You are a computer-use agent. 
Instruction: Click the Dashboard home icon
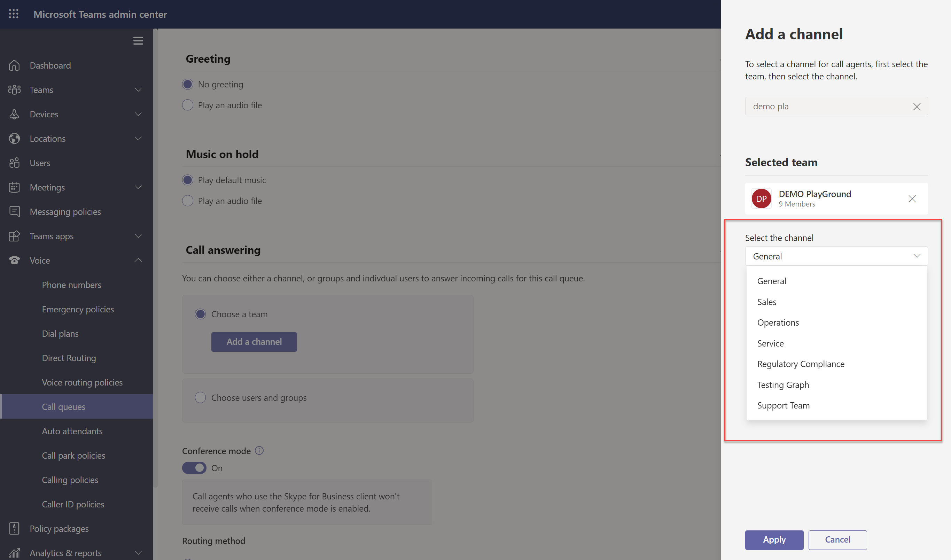[14, 65]
